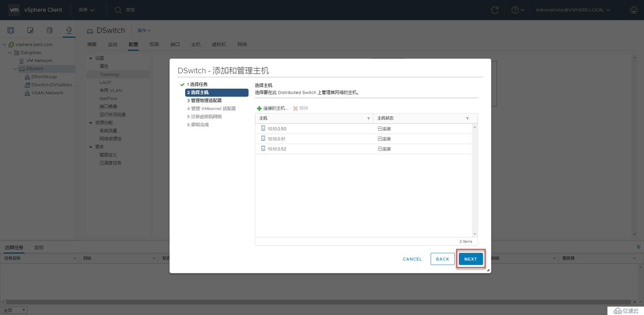Switch to the 虚拟机 tab
The height and width of the screenshot is (315, 644).
[x=219, y=44]
